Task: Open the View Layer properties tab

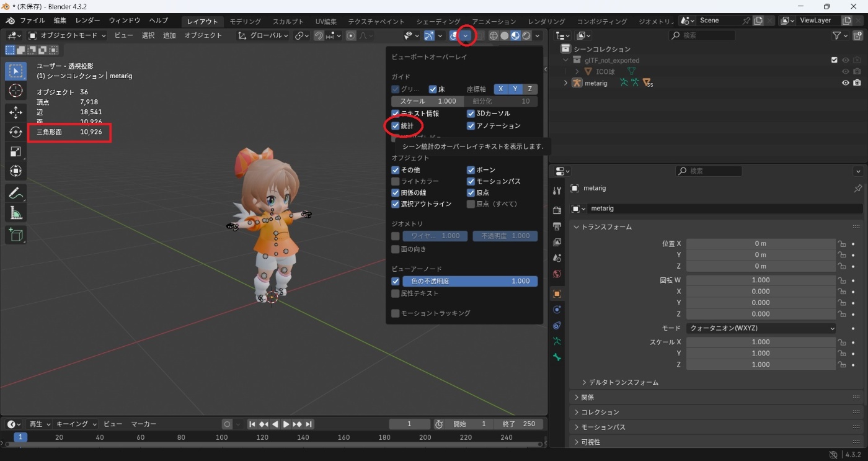Action: coord(557,242)
